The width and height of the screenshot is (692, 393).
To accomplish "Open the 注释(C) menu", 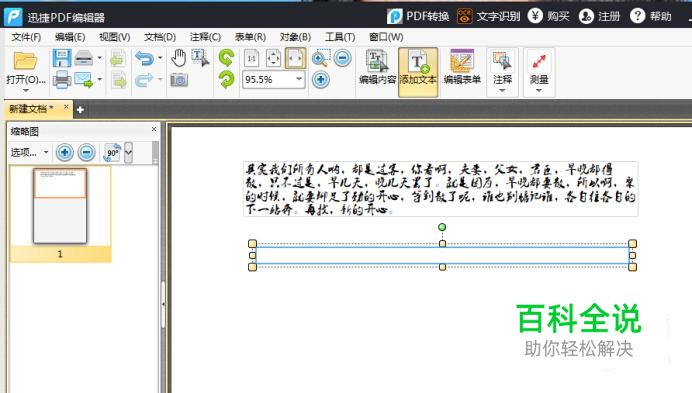I will coord(205,37).
